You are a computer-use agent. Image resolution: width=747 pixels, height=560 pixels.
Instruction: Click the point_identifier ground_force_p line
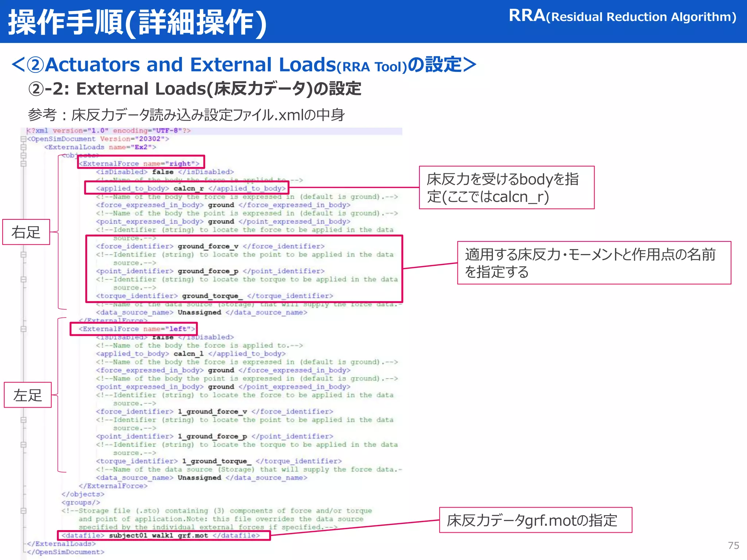pos(210,271)
